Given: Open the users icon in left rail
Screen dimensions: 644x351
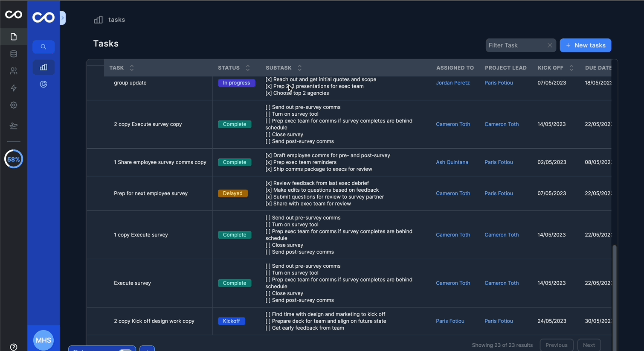Looking at the screenshot, I should (14, 71).
